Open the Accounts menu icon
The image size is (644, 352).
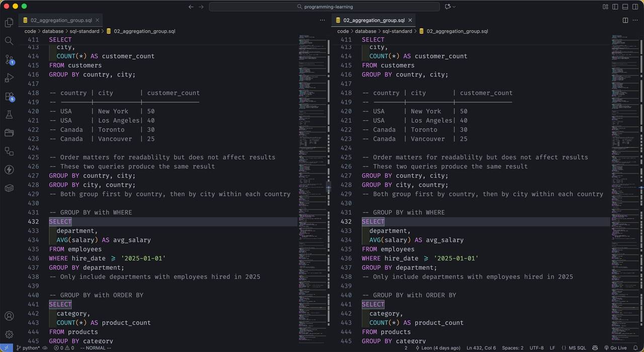coord(9,316)
